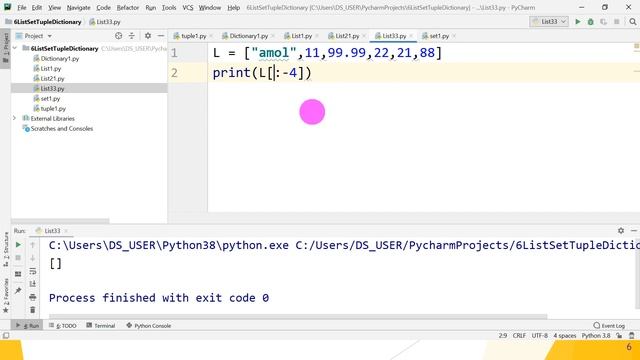Hide the Project tool window
The height and width of the screenshot is (360, 640).
click(161, 36)
